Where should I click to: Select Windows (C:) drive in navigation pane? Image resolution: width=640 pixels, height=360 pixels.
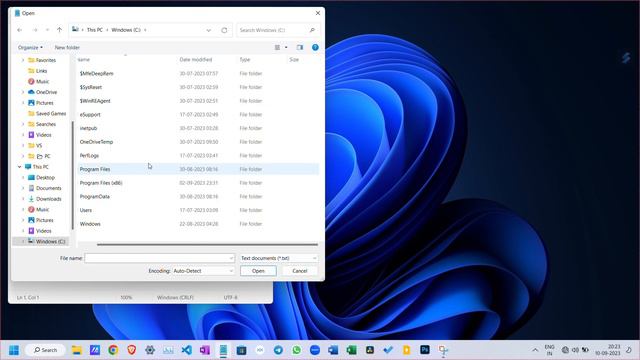point(50,242)
